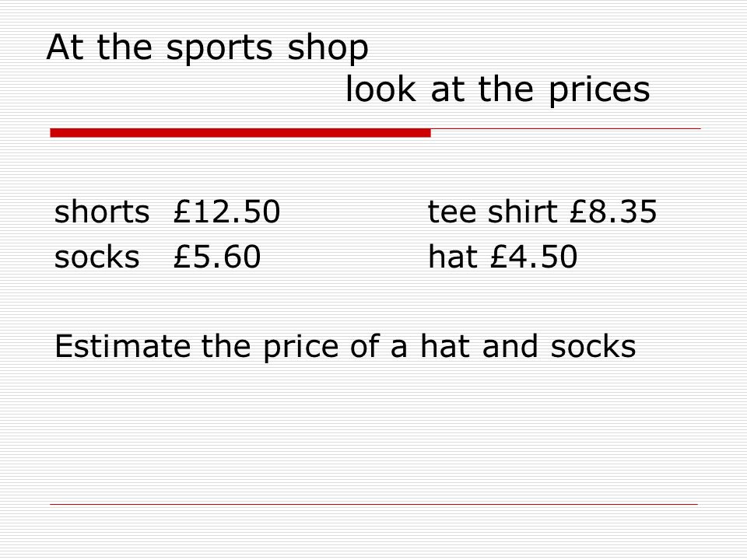Click the thin red line beside title bar
This screenshot has width=747, height=560.
pos(566,128)
